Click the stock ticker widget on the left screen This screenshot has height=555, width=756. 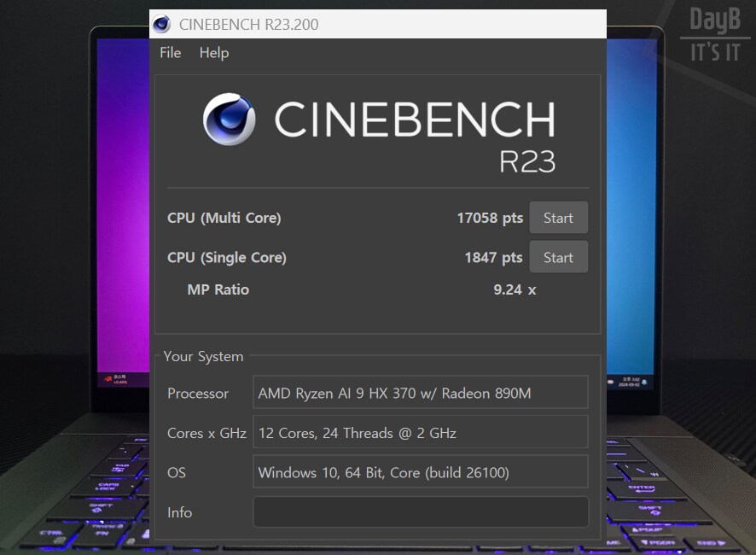pyautogui.click(x=115, y=379)
